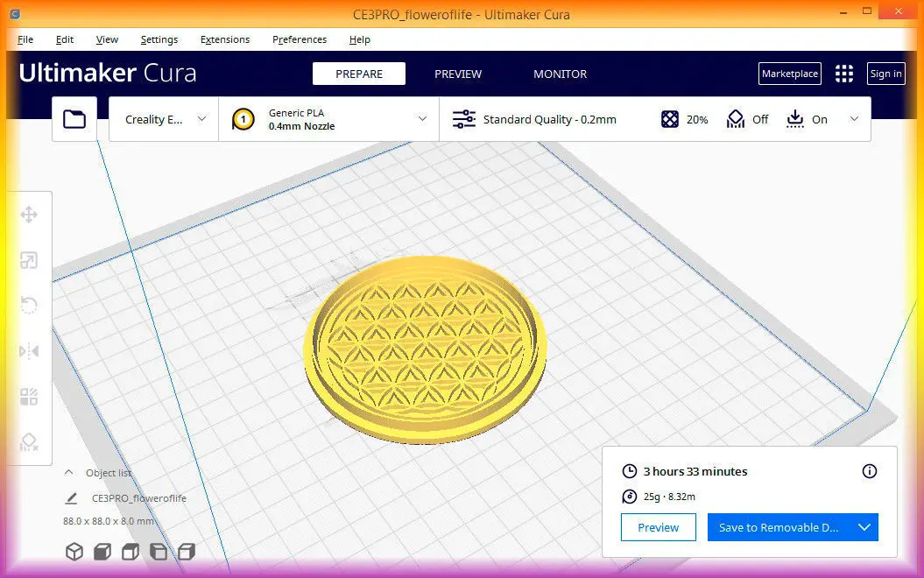
Task: Click the support Off icon
Action: click(735, 119)
